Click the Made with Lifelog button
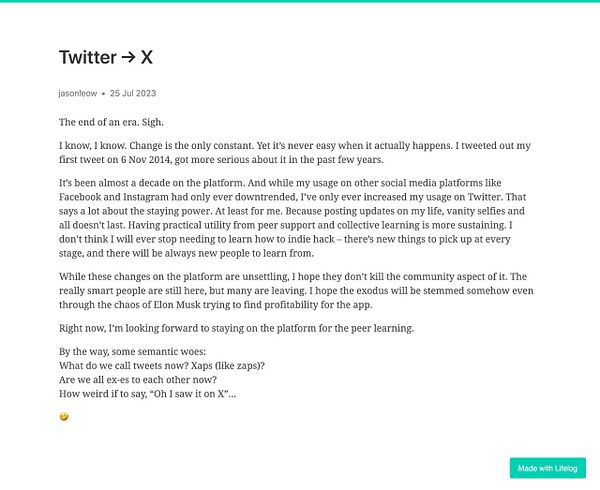Screen dimensions: 600x490 point(548,468)
